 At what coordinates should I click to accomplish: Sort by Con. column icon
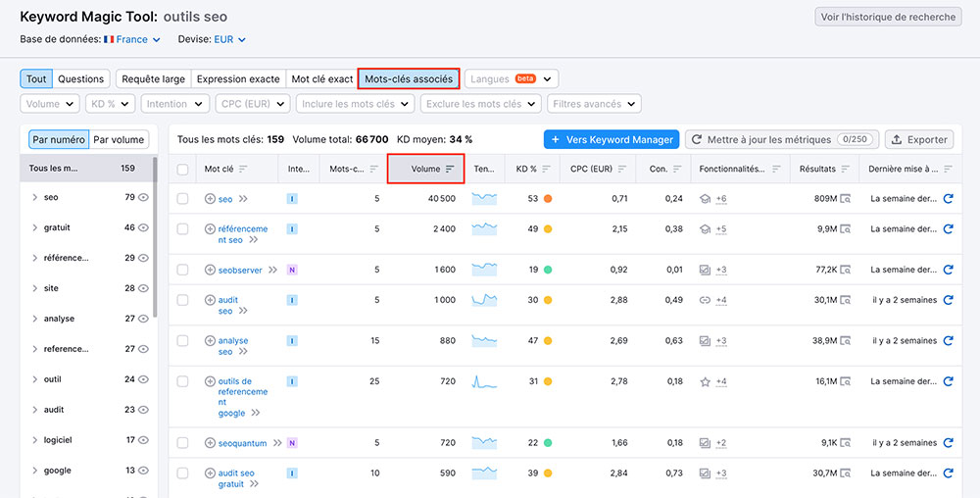[677, 169]
